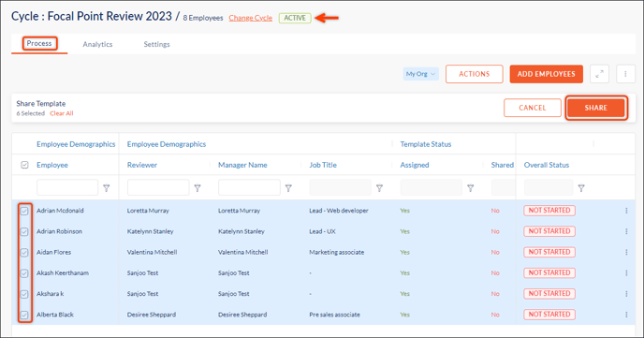Click job title Lead - Web developer
The image size is (644, 338).
(x=339, y=211)
